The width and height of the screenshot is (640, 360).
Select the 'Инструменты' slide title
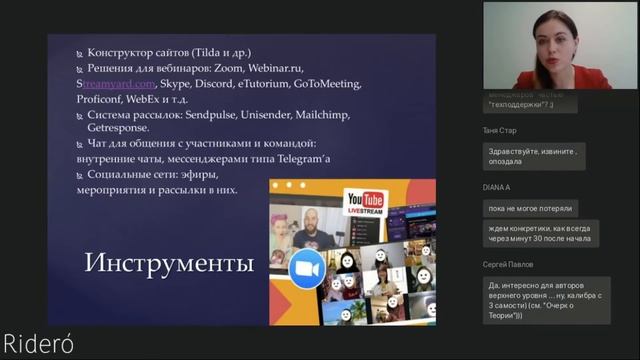click(x=169, y=262)
